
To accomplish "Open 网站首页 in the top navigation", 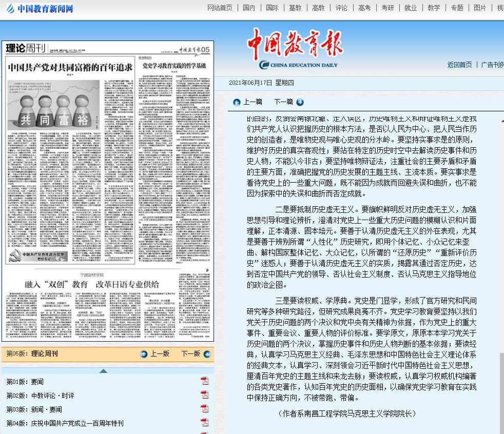I will coord(220,8).
